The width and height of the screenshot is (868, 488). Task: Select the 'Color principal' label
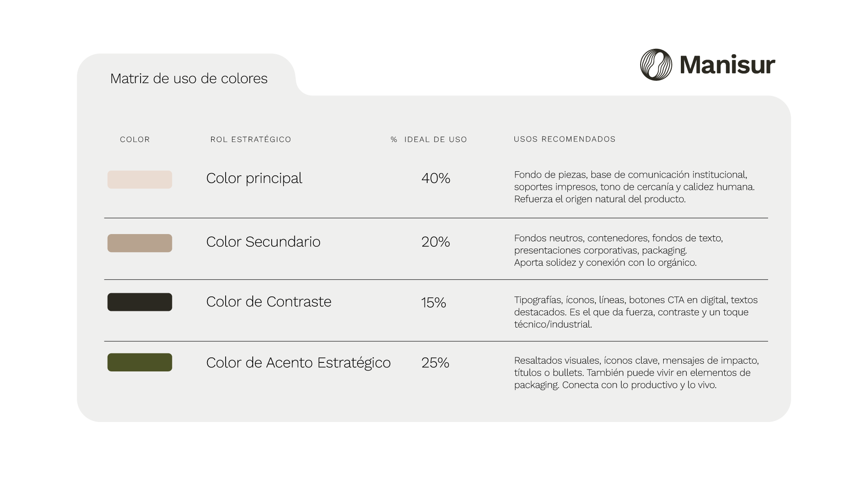click(x=254, y=178)
